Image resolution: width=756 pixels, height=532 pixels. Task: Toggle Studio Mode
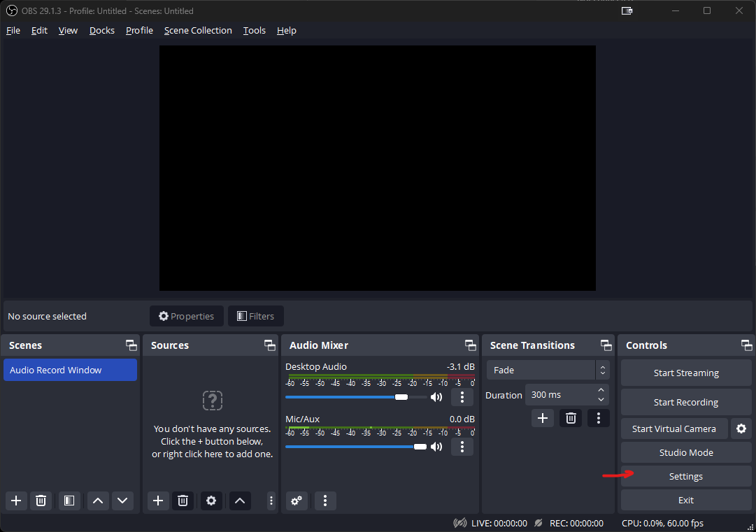(686, 452)
